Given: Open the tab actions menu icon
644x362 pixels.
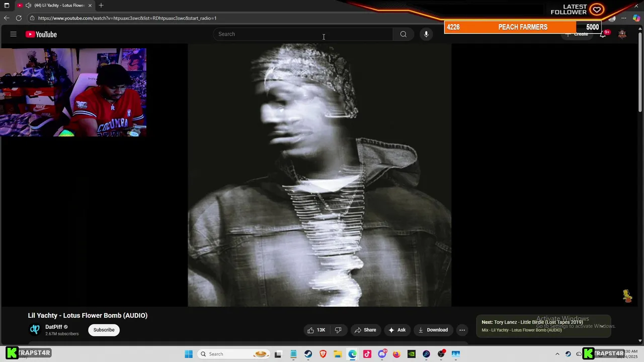Looking at the screenshot, I should 7,5.
